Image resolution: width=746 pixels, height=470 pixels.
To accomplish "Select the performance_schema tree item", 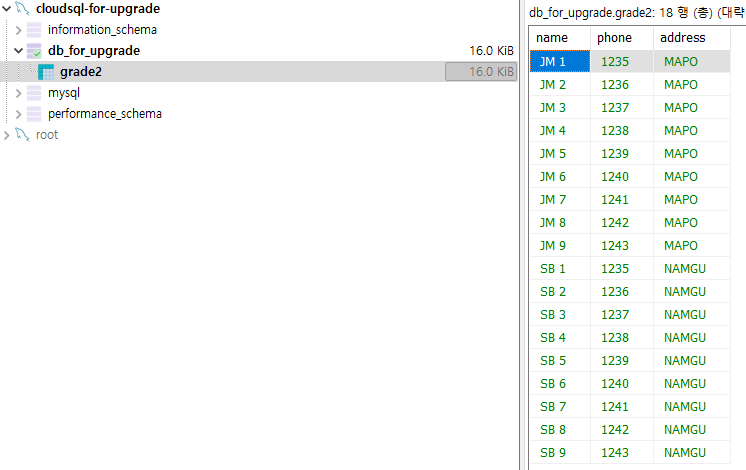I will point(105,114).
